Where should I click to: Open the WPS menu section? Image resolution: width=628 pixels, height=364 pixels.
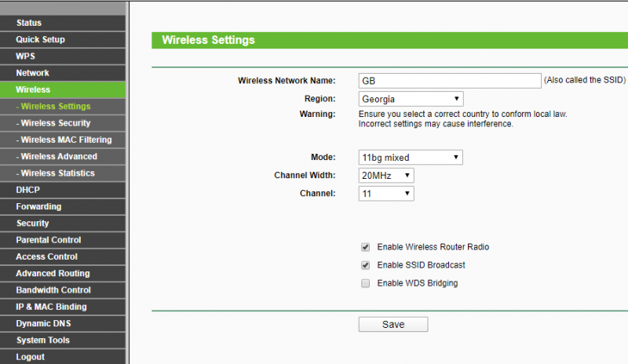click(x=25, y=56)
